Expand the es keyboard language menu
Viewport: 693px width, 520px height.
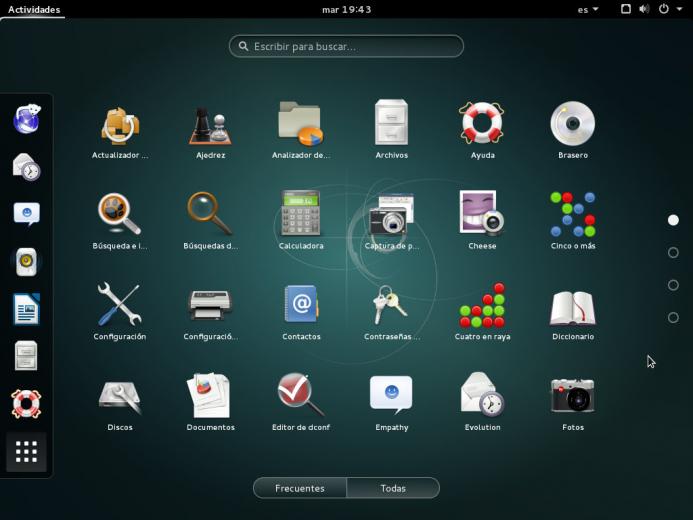[x=588, y=9]
